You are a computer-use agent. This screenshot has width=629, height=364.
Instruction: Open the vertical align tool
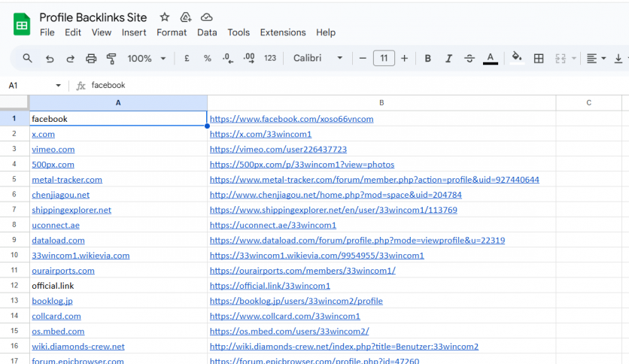tap(618, 59)
